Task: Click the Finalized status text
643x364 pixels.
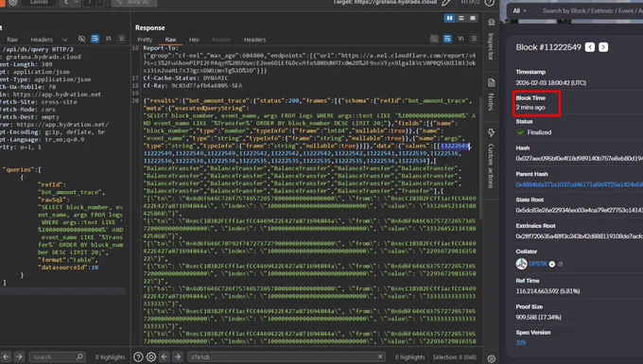Action: pyautogui.click(x=539, y=132)
